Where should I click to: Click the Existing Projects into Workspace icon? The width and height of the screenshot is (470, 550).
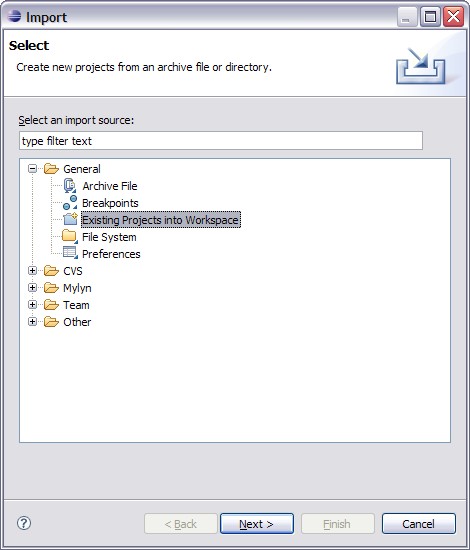[x=70, y=220]
